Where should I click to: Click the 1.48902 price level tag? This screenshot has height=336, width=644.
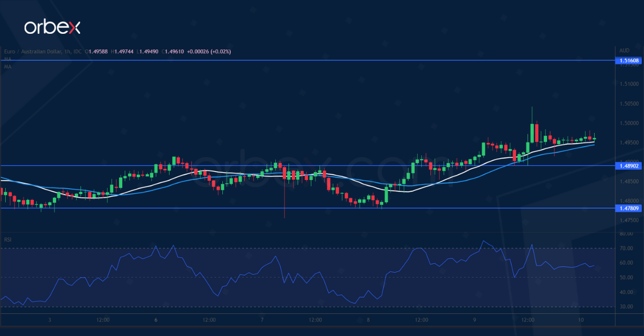point(629,166)
